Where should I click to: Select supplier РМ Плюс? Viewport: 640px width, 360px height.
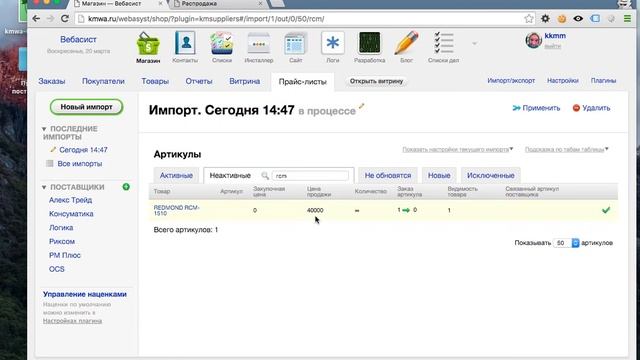65,255
